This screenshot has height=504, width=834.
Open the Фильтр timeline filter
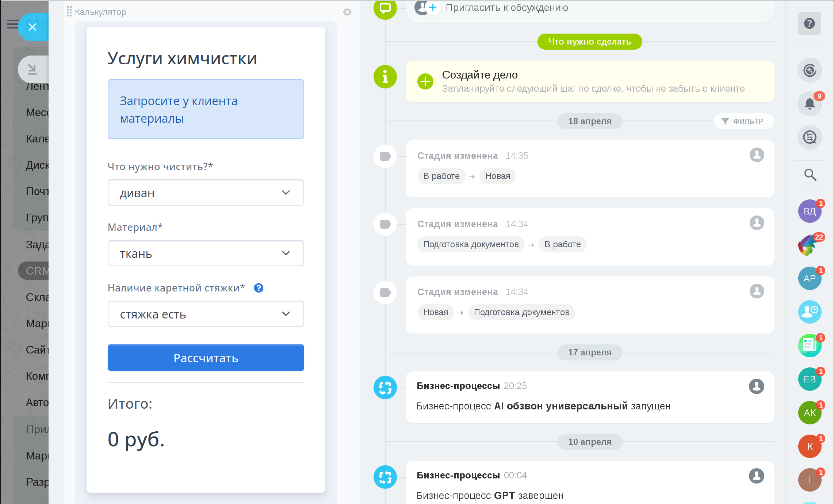coord(743,121)
